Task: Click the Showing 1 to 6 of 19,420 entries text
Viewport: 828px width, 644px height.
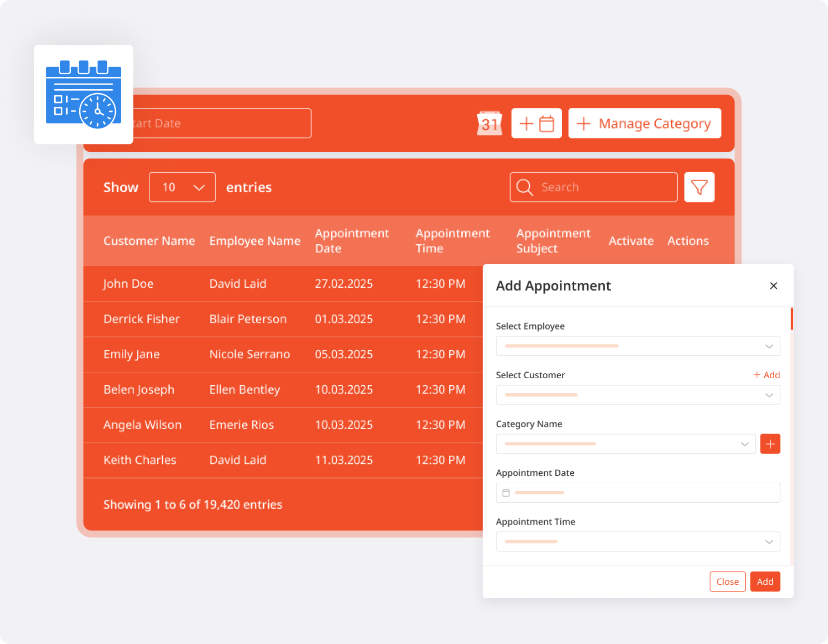Action: click(193, 505)
